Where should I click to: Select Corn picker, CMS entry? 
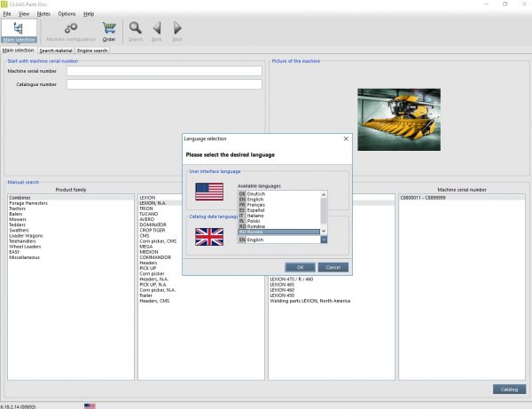[x=158, y=241]
